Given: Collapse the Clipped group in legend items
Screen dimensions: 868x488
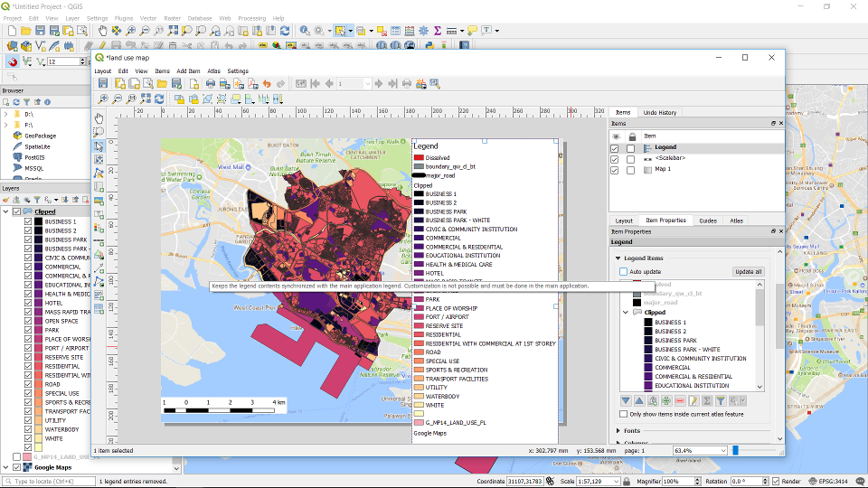Looking at the screenshot, I should 625,313.
